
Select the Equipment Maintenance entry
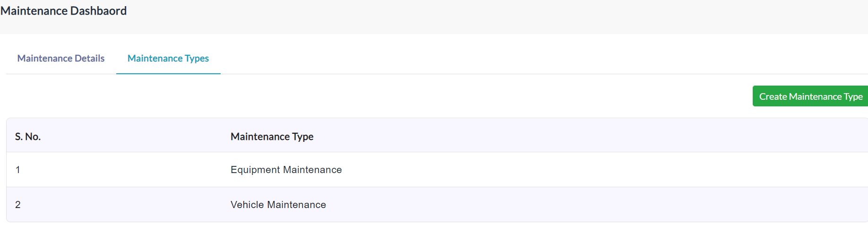coord(286,170)
